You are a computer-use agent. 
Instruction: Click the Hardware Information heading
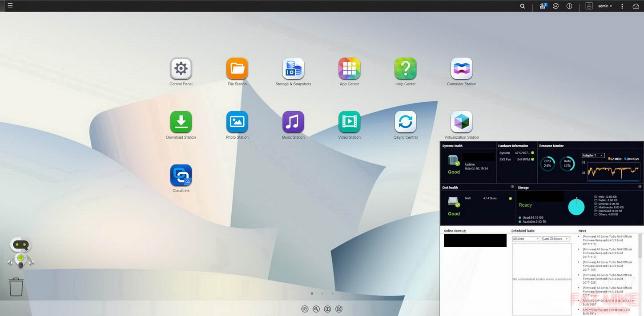513,146
